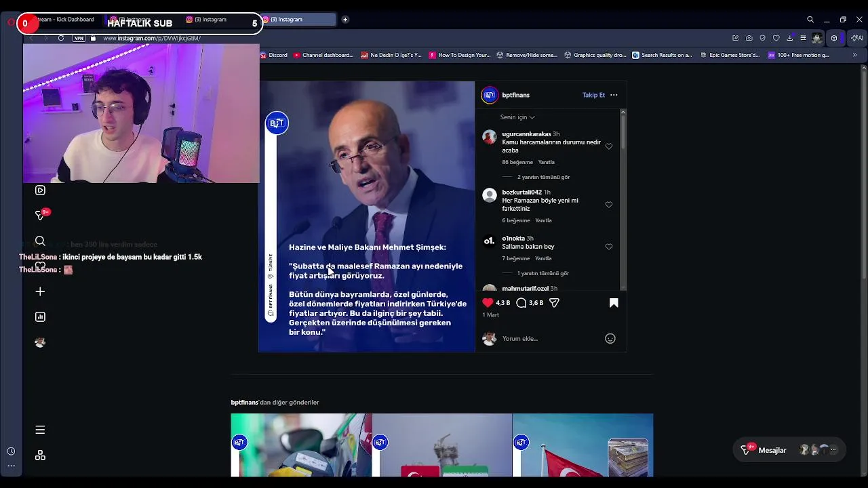This screenshot has width=868, height=488.
Task: Open the browser extensions cube icon
Action: (834, 38)
